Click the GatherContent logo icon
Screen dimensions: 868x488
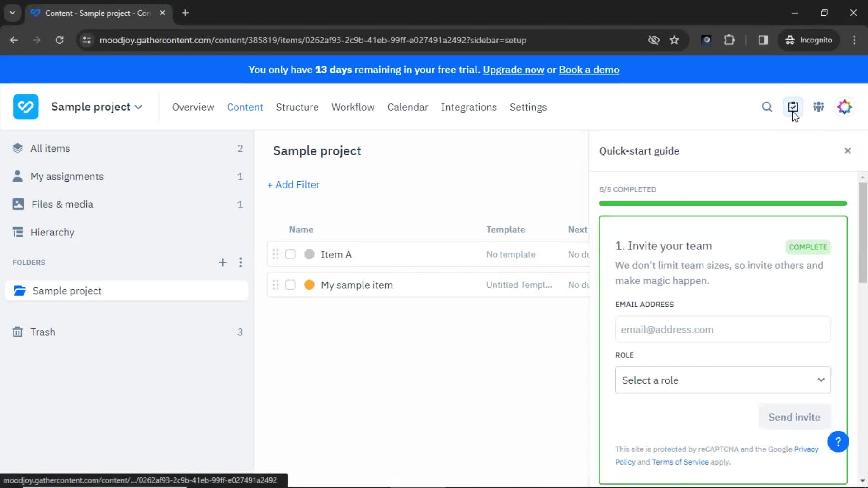pos(26,107)
